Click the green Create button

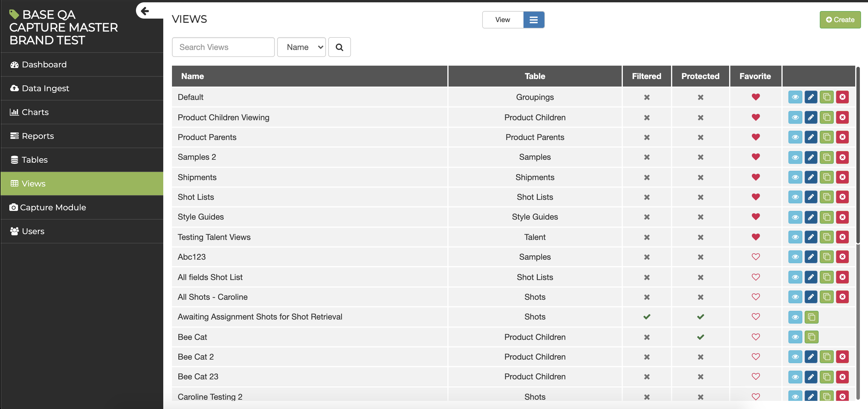840,20
